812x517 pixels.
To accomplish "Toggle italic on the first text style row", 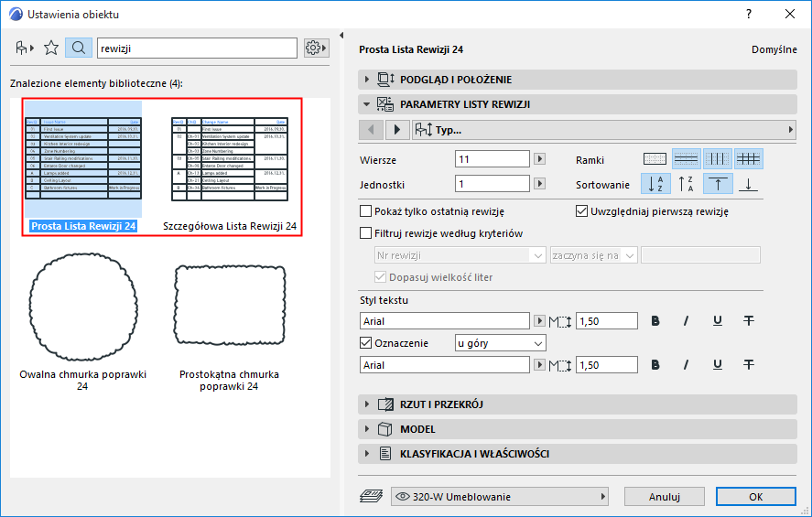I will tap(686, 320).
